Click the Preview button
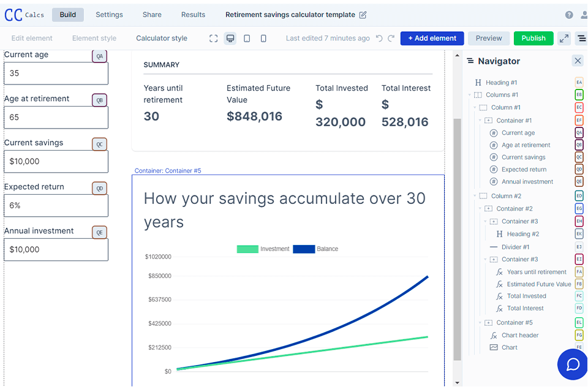Screen dimensions: 588x392 [x=489, y=38]
